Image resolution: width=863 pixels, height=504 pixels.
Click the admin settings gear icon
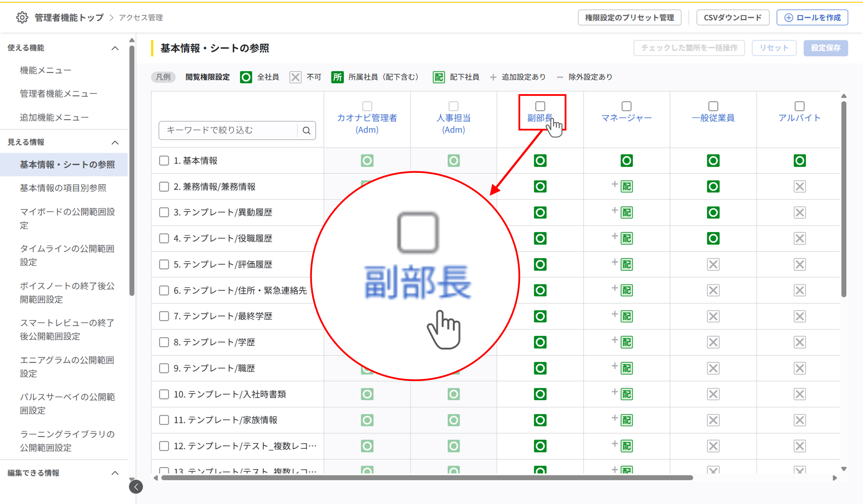(x=22, y=17)
